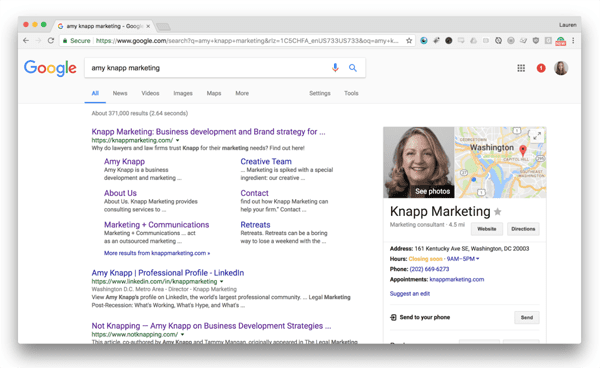Screen dimensions: 600x368
Task: Click the Website button
Action: coord(487,229)
